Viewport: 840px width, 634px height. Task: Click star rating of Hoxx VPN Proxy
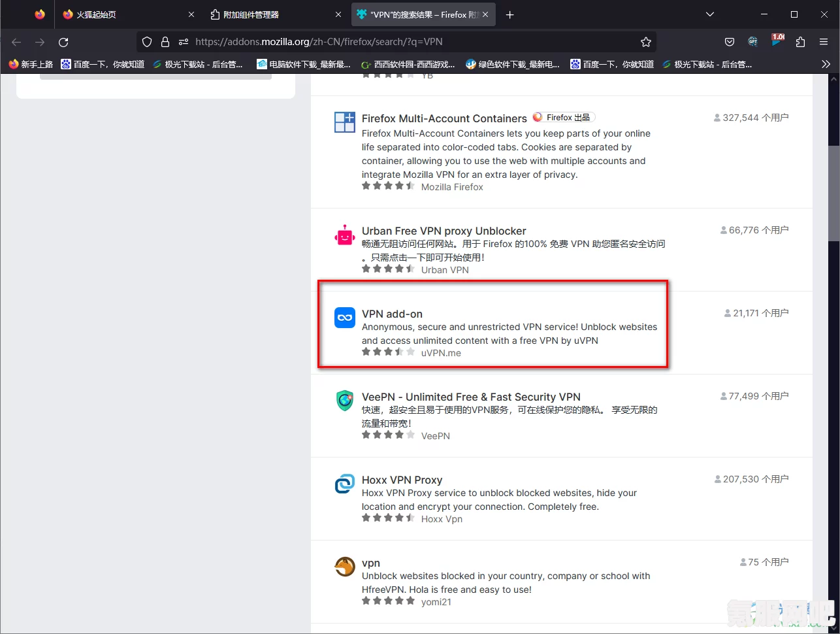click(x=389, y=518)
